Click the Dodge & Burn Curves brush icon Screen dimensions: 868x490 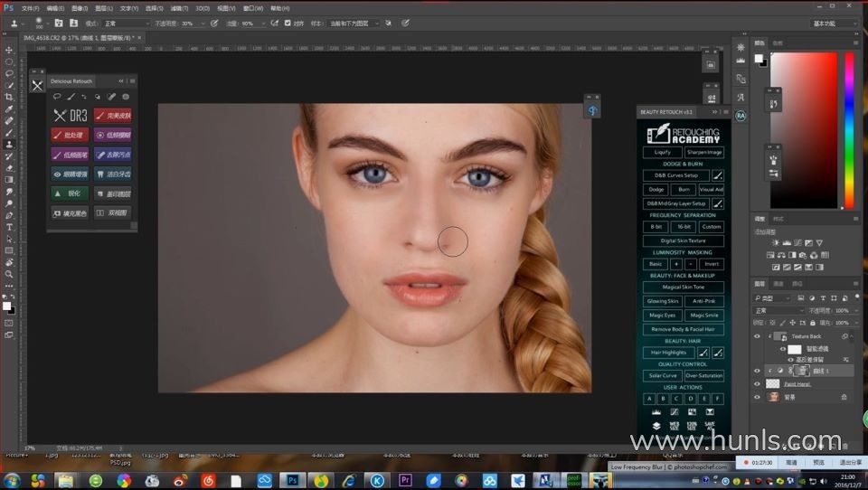tap(717, 175)
